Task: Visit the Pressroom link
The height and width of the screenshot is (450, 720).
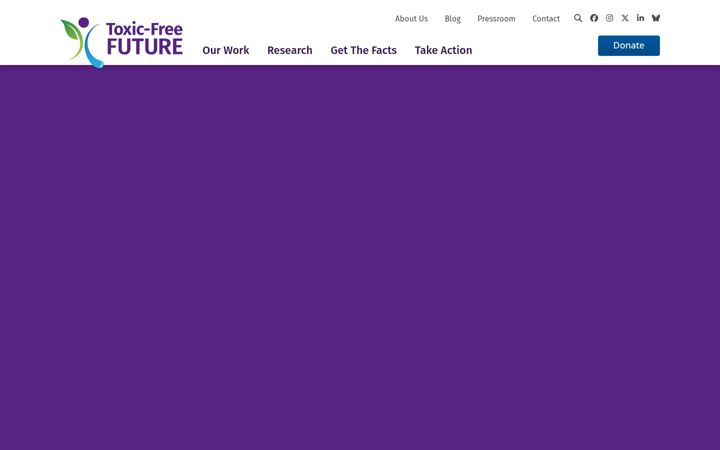Action: 496,19
